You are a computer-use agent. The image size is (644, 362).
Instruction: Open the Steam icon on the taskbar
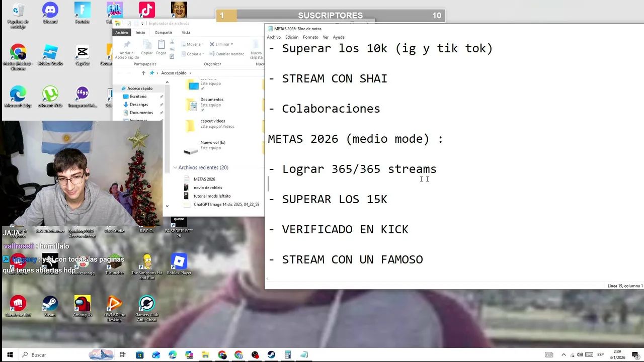(x=271, y=354)
